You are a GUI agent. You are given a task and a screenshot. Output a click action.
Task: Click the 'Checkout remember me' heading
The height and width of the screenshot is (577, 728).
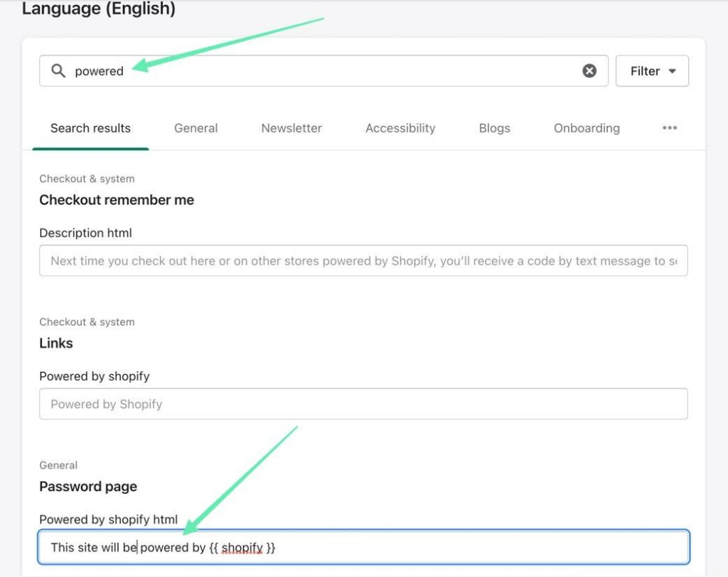117,200
